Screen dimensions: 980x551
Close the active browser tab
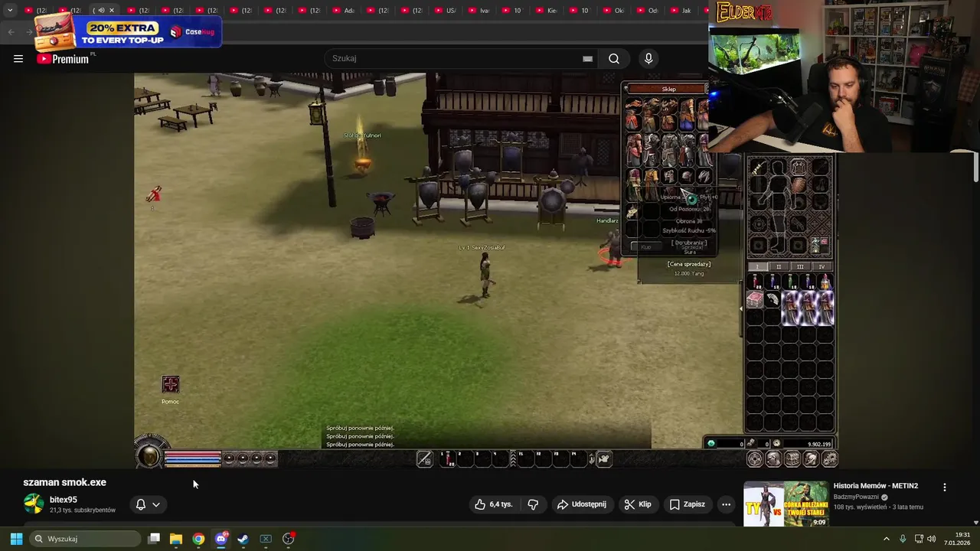(112, 10)
